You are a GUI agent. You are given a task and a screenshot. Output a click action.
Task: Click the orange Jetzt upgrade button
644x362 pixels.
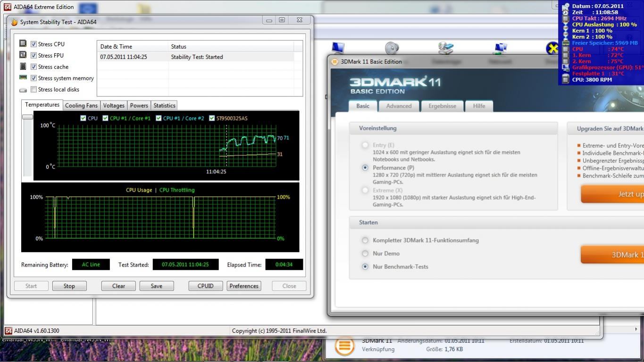tap(612, 194)
